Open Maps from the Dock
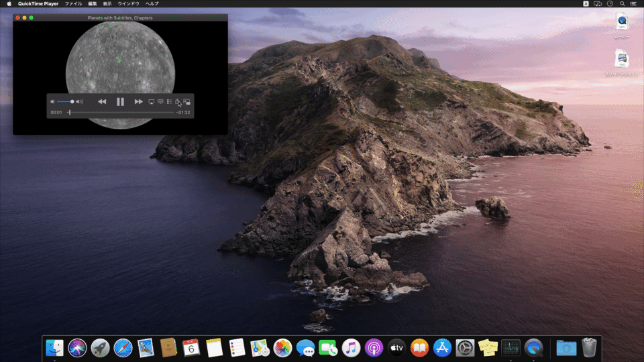The image size is (644, 362). click(260, 348)
